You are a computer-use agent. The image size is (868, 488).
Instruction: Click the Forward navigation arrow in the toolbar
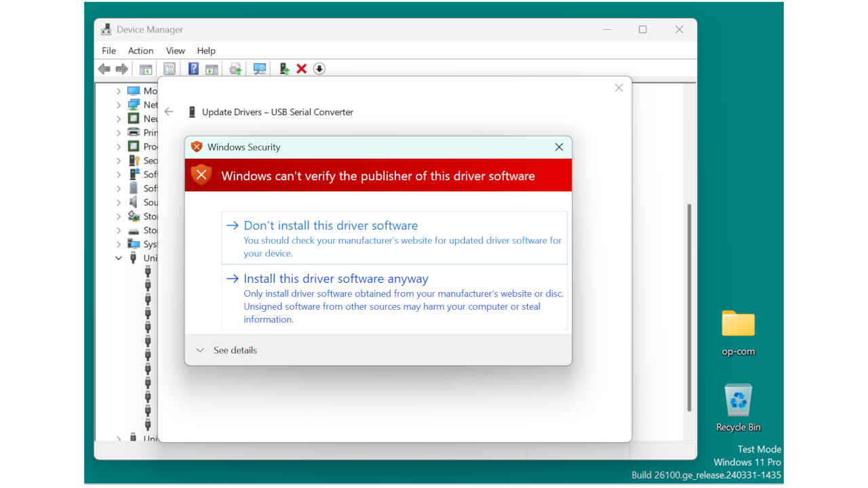(121, 68)
